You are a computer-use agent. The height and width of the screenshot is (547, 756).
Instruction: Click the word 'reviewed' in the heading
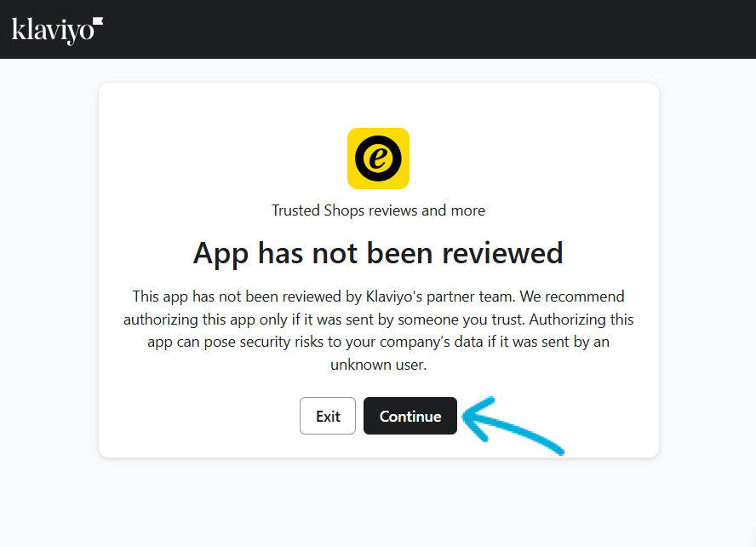[x=502, y=253]
